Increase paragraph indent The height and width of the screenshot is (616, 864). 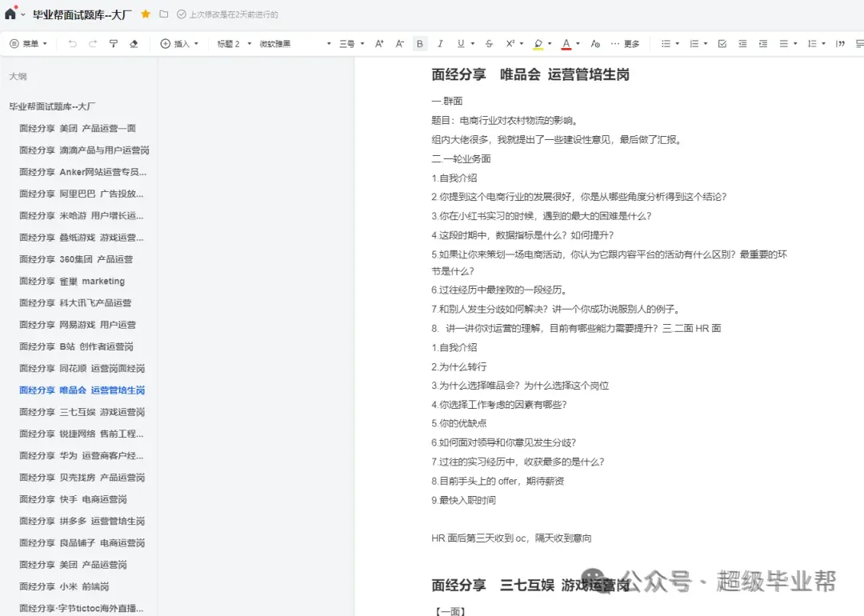point(762,43)
